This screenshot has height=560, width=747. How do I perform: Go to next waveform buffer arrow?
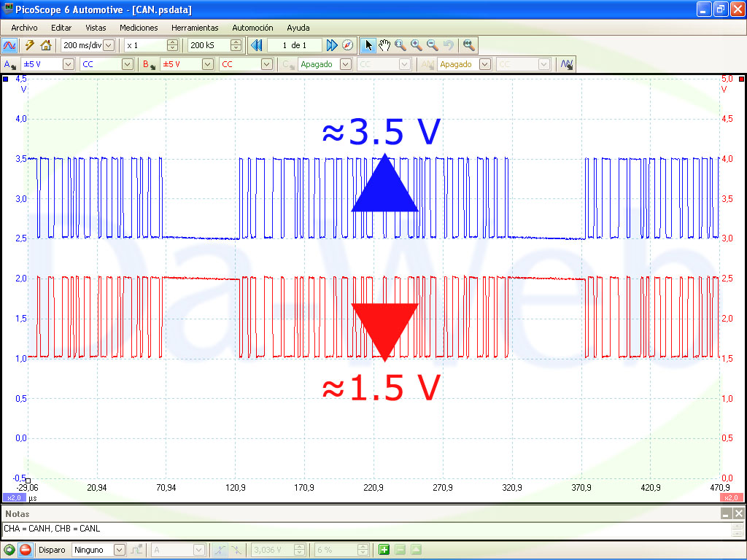[x=332, y=45]
